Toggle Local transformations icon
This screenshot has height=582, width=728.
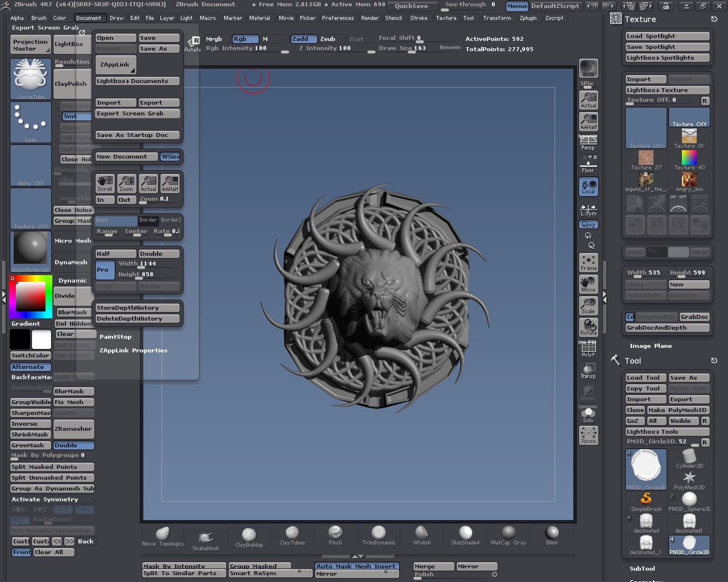(589, 186)
